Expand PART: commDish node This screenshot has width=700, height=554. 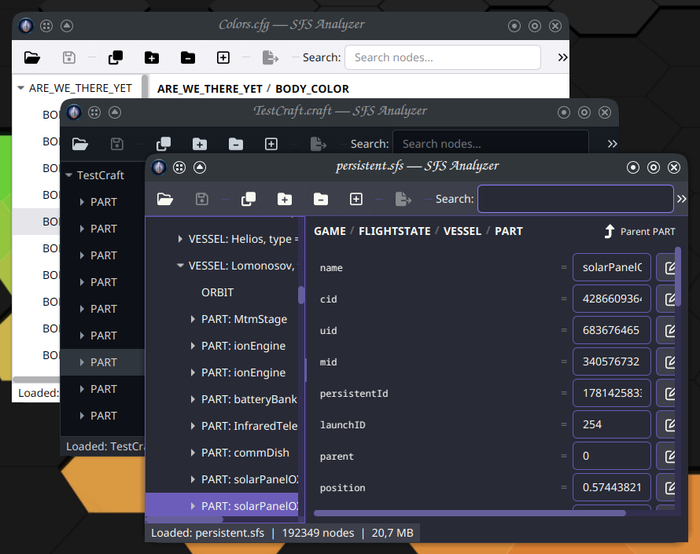pyautogui.click(x=193, y=453)
